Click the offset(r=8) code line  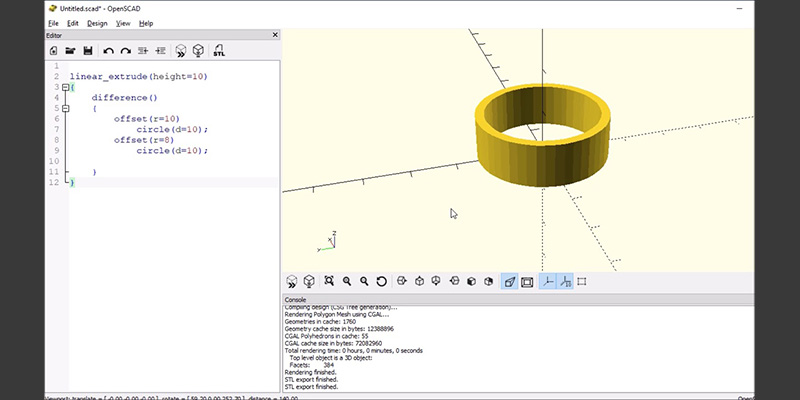click(144, 140)
